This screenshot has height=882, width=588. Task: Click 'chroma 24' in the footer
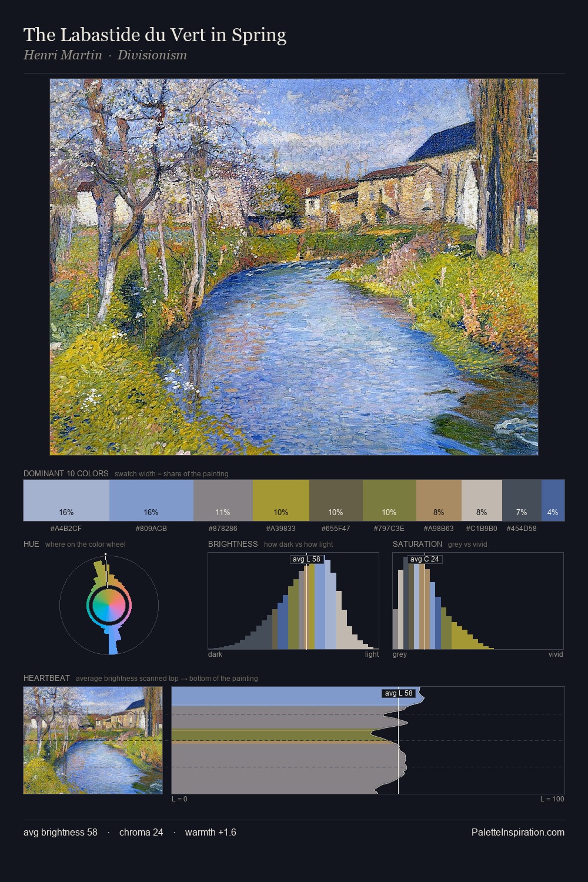[141, 832]
